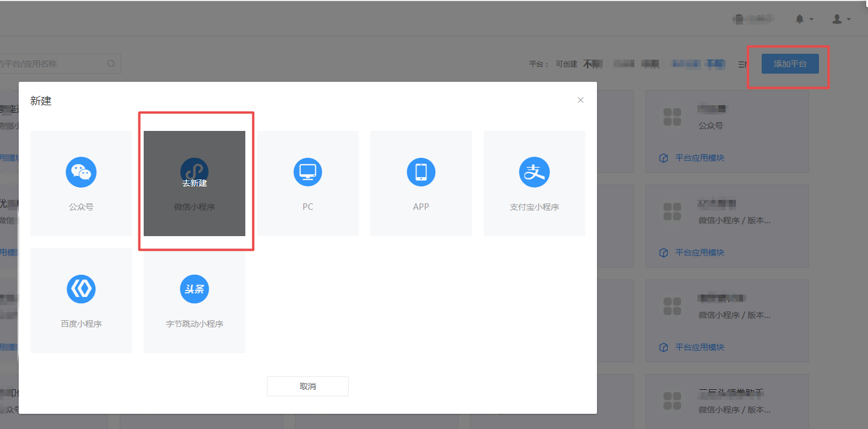Click the 百度小程序 label text

click(81, 324)
